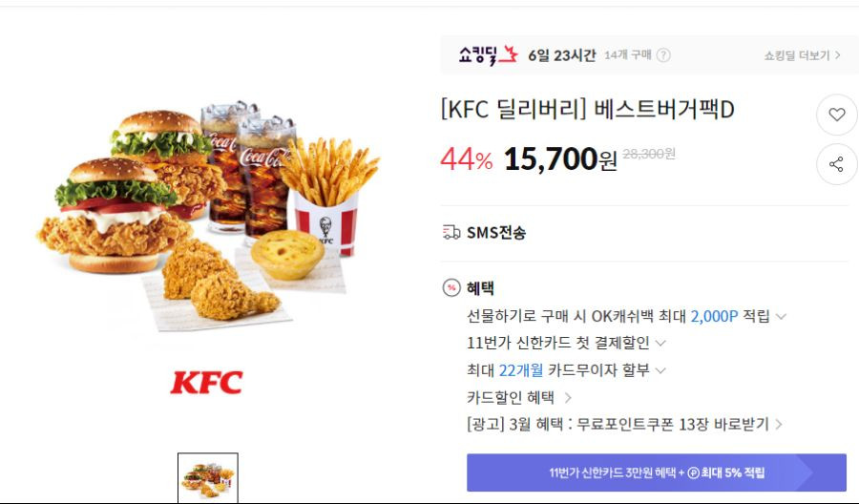The image size is (859, 504).
Task: Open 무료포인트쿠폰 13장 바로받기 ad link
Action: point(625,424)
